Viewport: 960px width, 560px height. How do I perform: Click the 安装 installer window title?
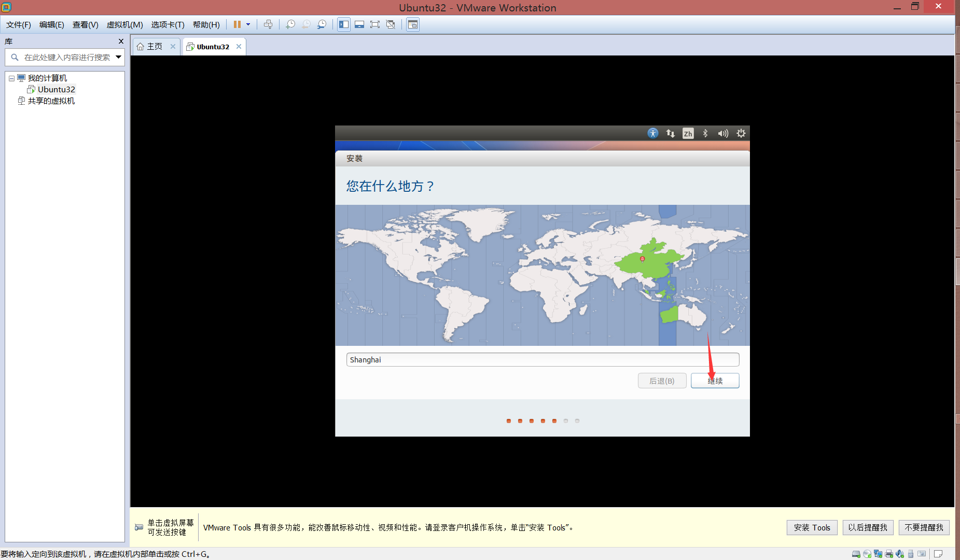[355, 159]
